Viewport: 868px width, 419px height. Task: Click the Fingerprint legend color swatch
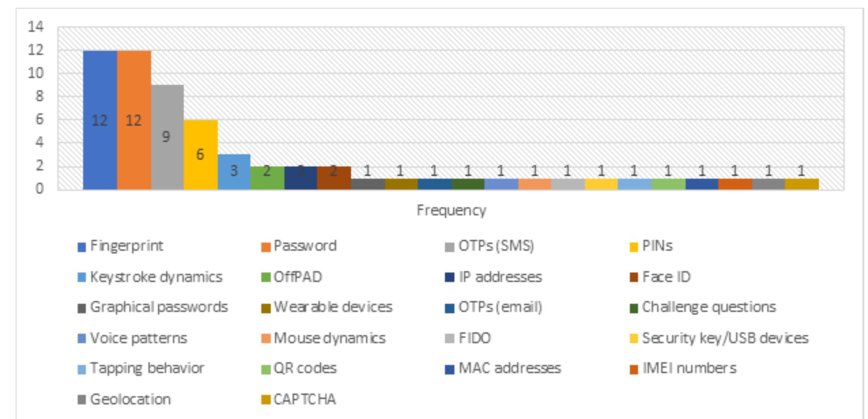(x=82, y=247)
